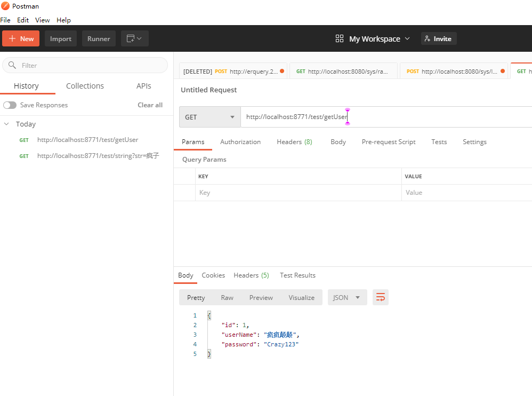Click the new window/tab icon in toolbar

coord(131,38)
